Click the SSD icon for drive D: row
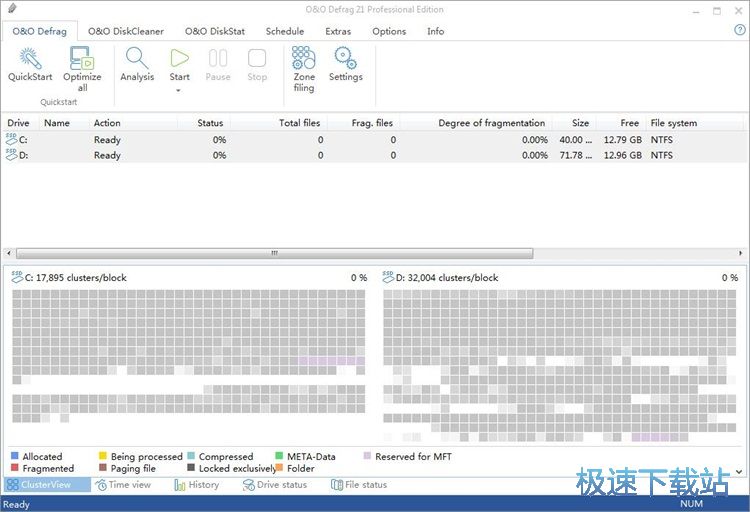The image size is (750, 512). 11,155
